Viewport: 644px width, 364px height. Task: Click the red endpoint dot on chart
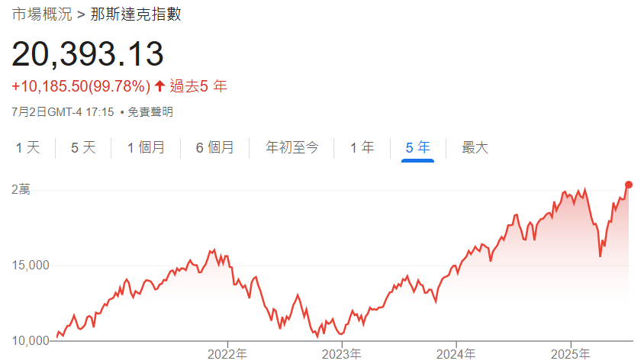pos(629,185)
